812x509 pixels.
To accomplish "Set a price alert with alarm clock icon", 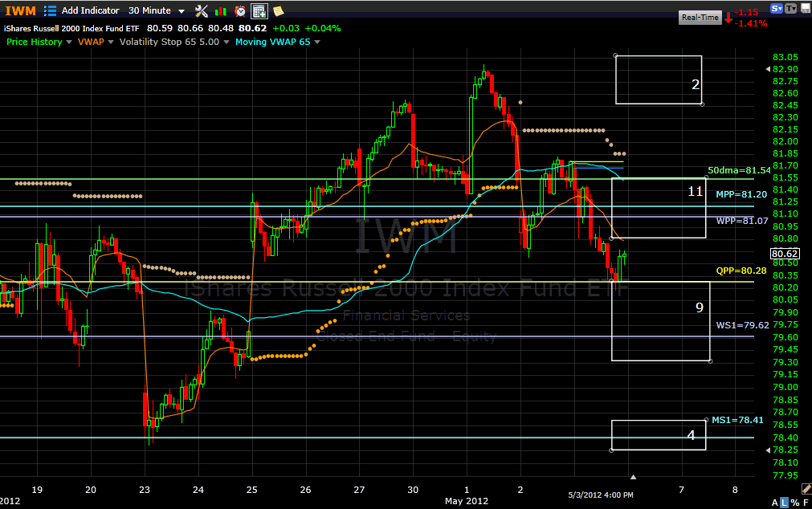I will pos(240,11).
